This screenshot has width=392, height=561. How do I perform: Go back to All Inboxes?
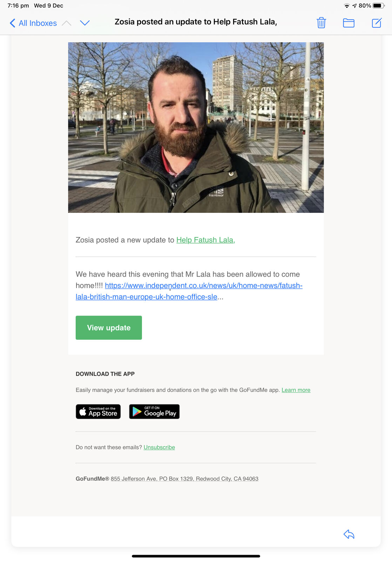(x=33, y=23)
